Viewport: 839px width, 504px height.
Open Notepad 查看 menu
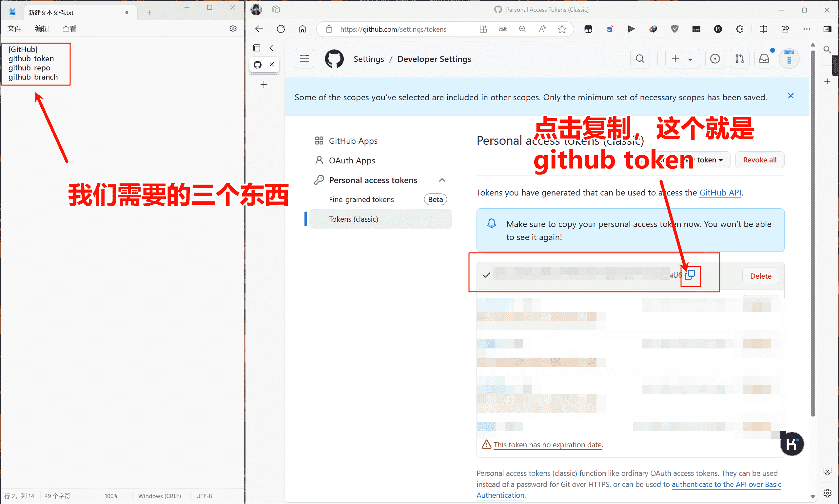69,28
